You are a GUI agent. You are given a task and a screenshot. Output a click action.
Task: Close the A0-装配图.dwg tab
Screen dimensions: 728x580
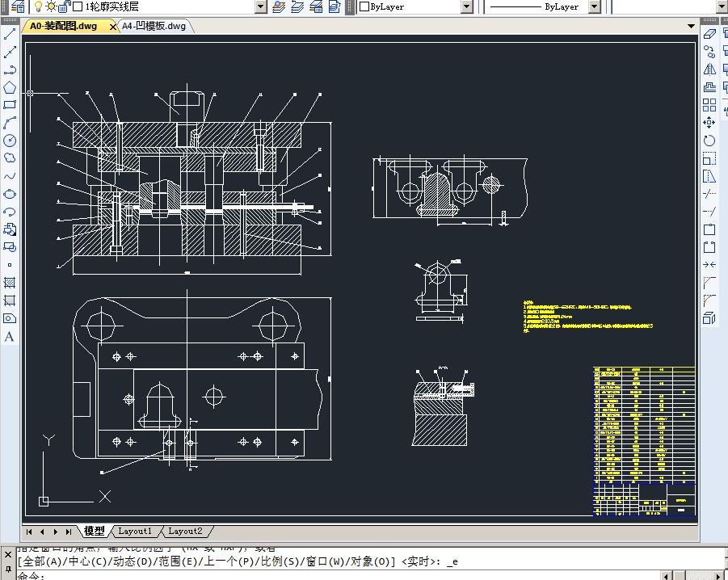(x=112, y=27)
